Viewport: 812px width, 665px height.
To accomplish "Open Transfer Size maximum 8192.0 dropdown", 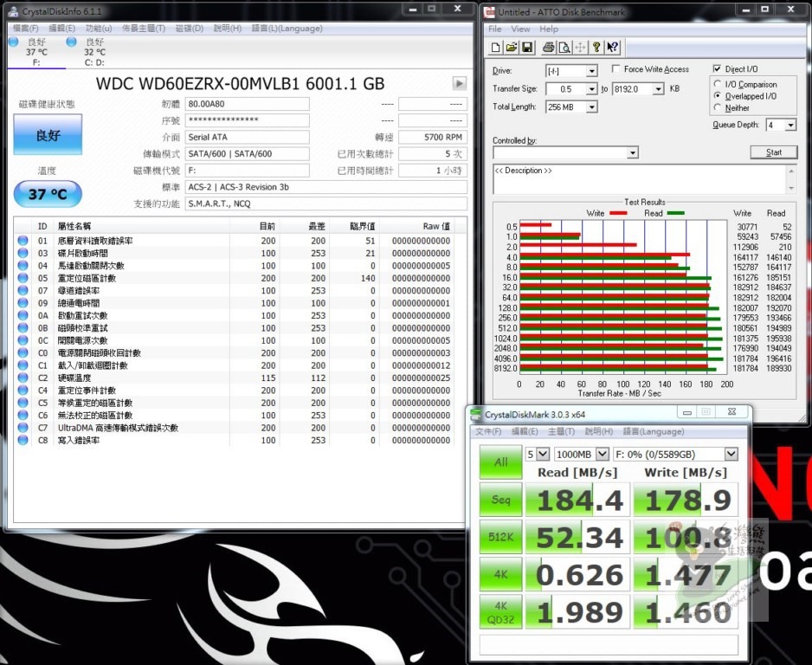I will [x=658, y=89].
